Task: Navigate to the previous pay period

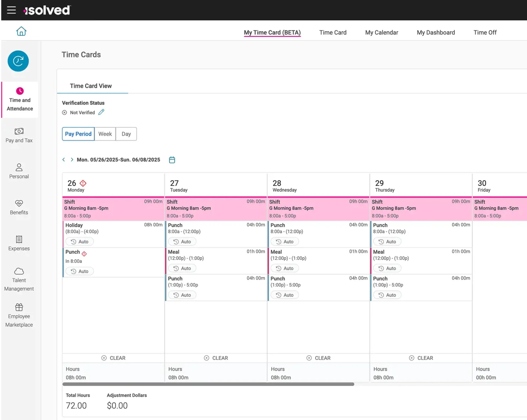Action: [x=64, y=159]
